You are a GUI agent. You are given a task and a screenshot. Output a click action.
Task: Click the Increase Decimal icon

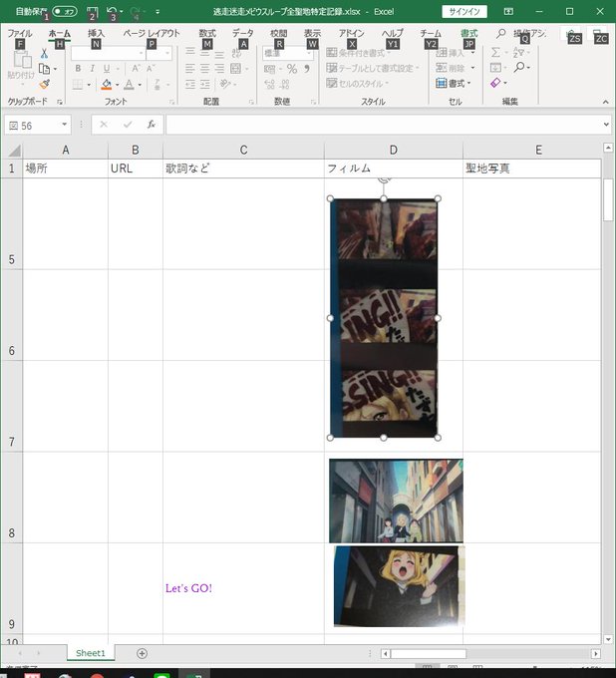click(270, 84)
